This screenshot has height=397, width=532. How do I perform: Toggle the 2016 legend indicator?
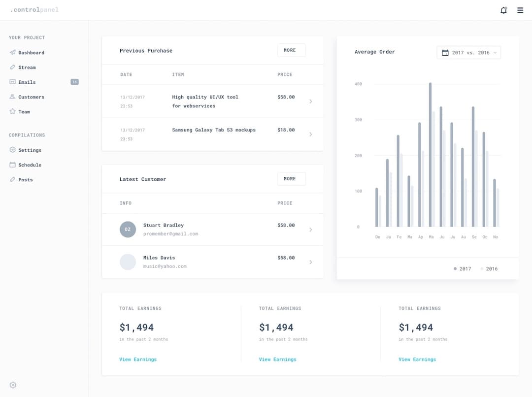(x=481, y=268)
